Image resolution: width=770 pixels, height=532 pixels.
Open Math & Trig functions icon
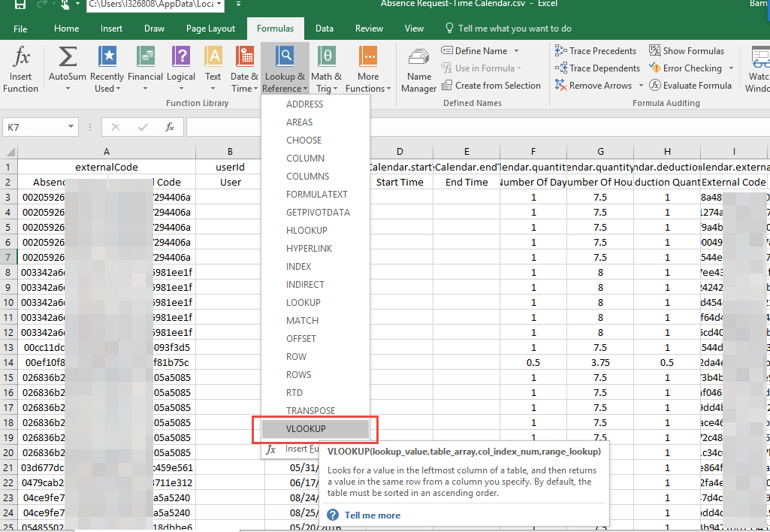326,56
